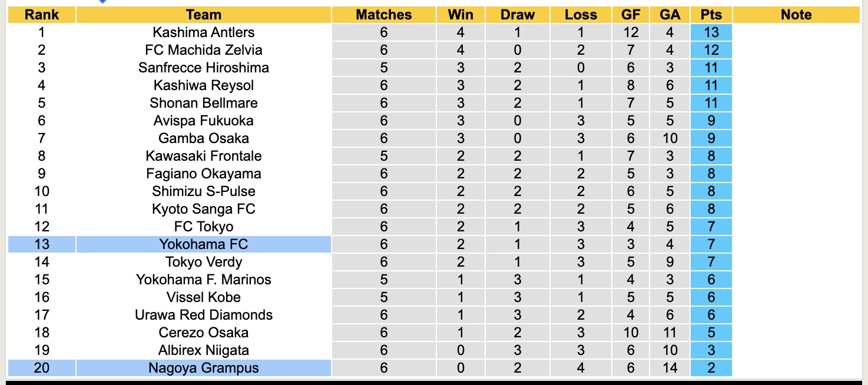868x385 pixels.
Task: Click the Pts column header
Action: 711,15
